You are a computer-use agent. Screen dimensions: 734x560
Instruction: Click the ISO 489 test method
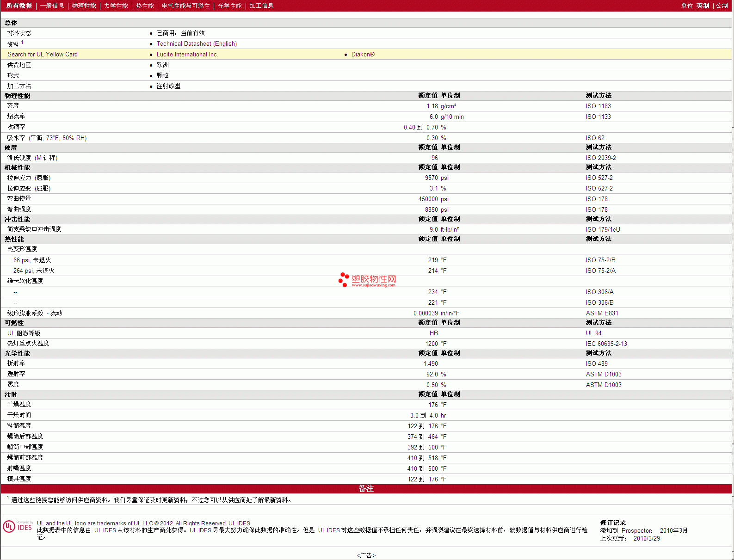[597, 364]
